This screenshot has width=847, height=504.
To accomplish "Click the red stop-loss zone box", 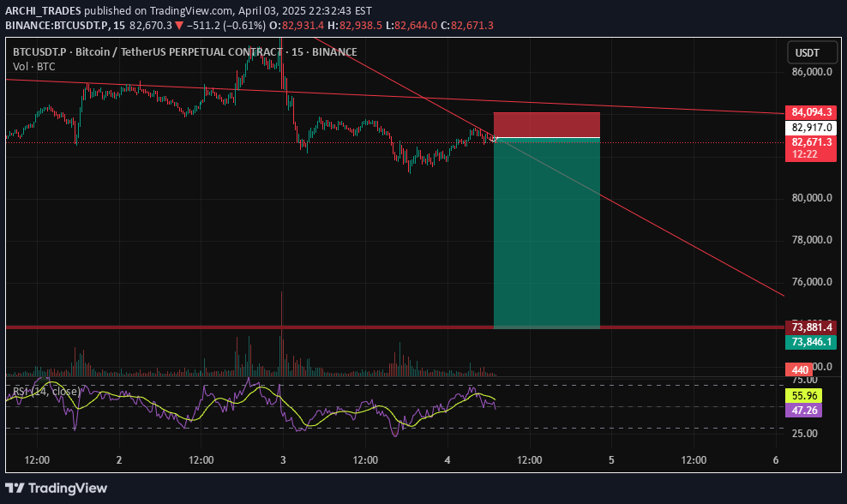I will click(x=546, y=123).
